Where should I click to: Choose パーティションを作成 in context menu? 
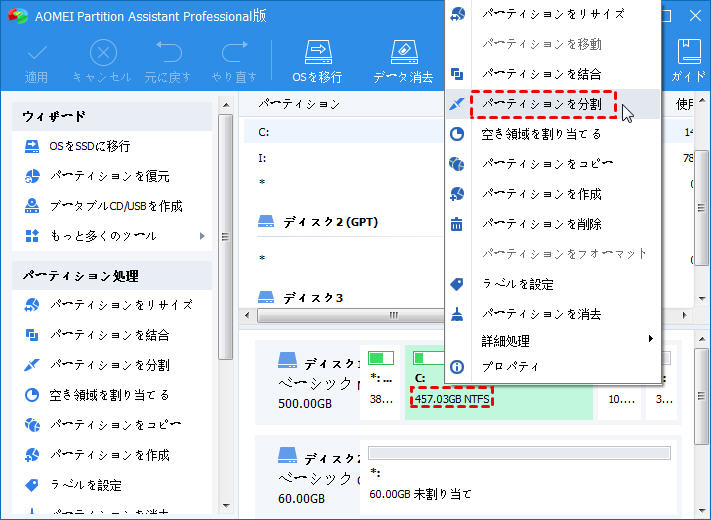(x=553, y=194)
